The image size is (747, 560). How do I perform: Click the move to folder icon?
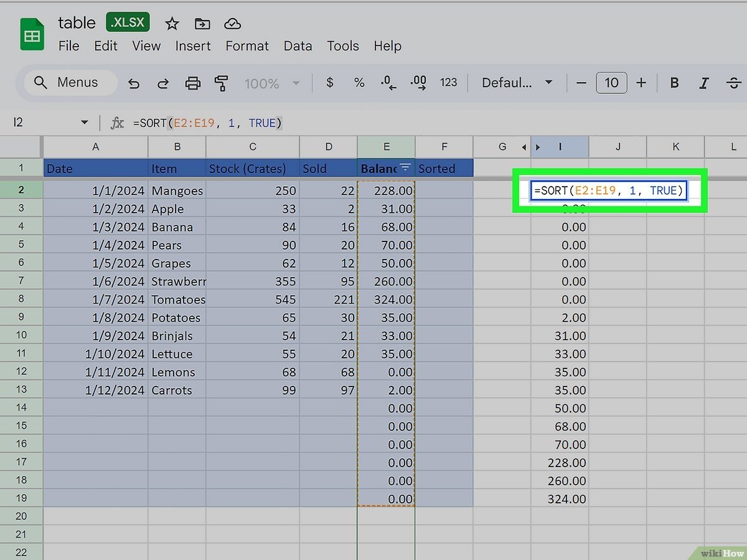(202, 24)
